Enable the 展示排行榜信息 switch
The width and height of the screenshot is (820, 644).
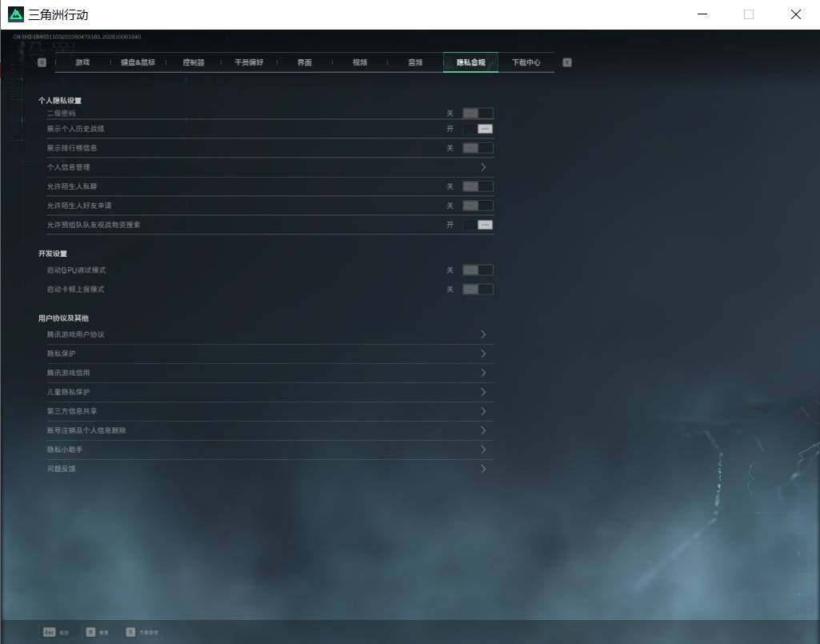[478, 148]
